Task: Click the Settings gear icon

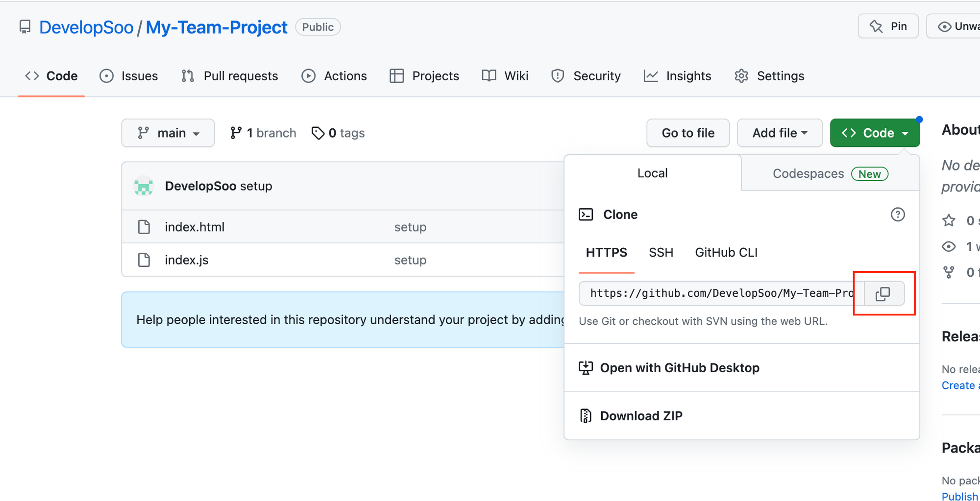Action: coord(741,76)
